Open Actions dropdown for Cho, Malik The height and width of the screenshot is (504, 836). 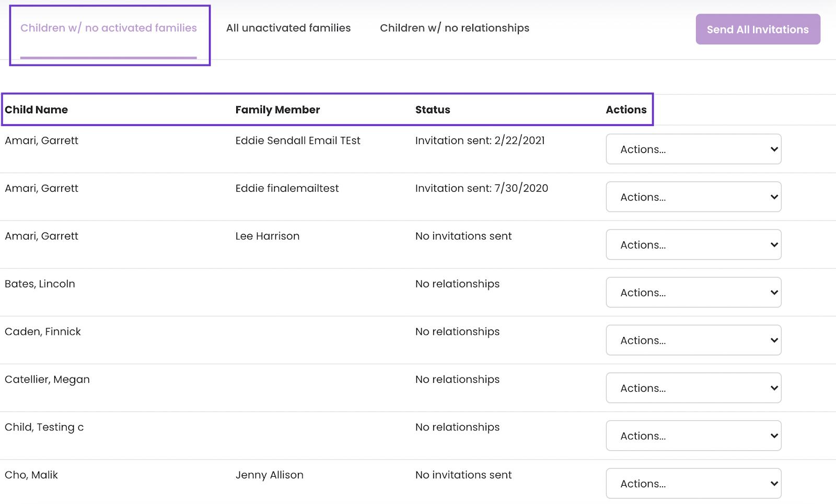click(693, 484)
